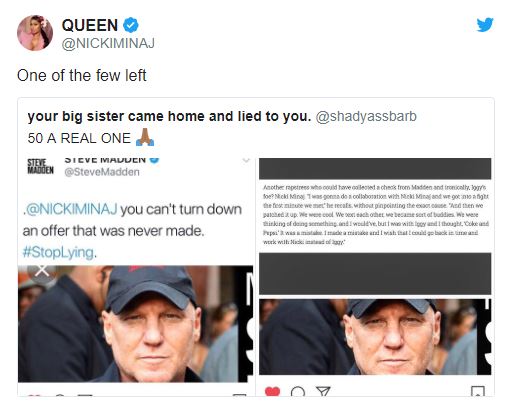Click the praying hands emoji

click(x=145, y=137)
